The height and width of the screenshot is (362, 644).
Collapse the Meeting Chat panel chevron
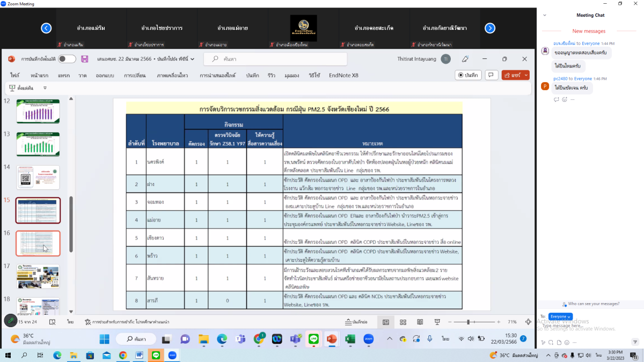click(x=544, y=15)
